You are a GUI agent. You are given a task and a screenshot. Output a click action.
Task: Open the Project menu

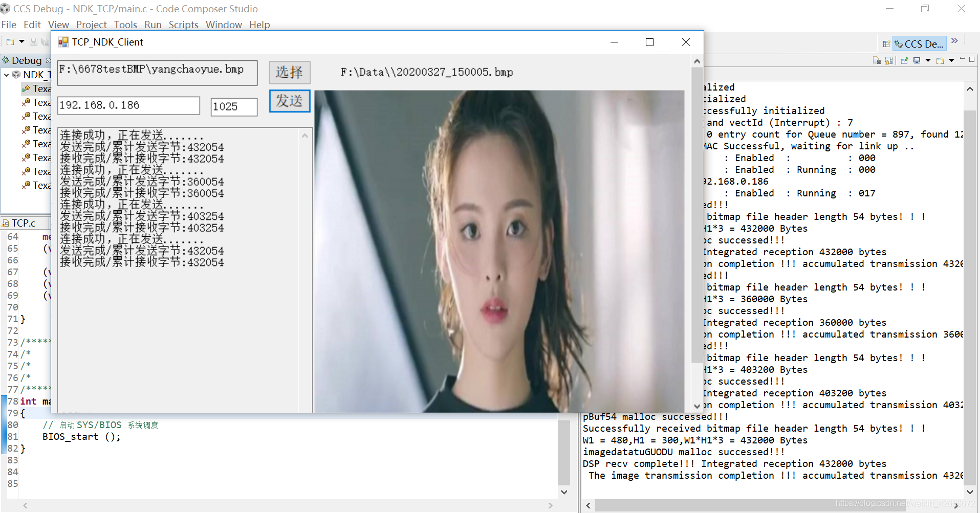92,25
